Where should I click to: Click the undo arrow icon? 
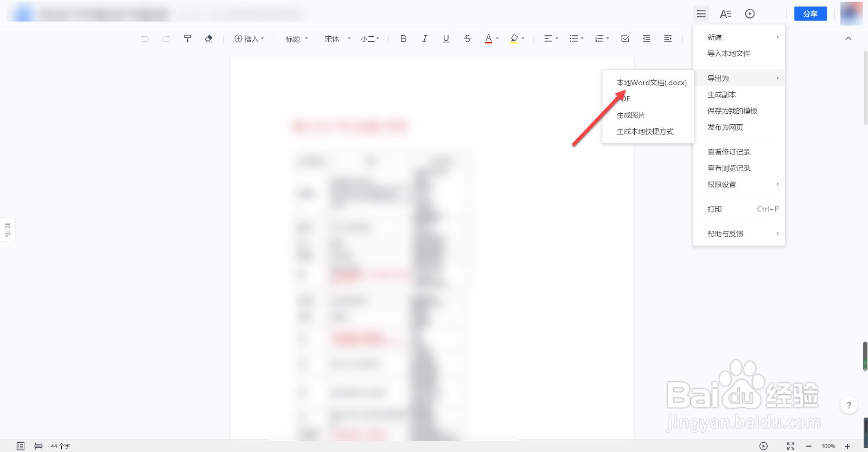145,38
